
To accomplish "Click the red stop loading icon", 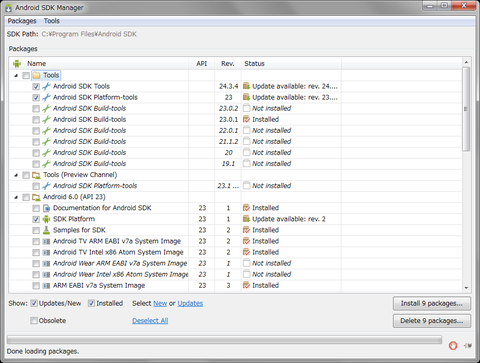I will [453, 346].
